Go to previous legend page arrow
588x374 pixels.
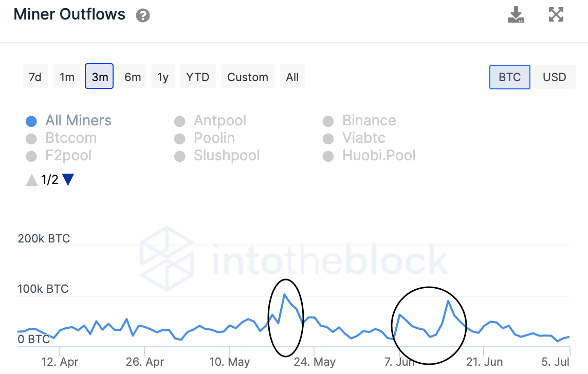pyautogui.click(x=32, y=180)
